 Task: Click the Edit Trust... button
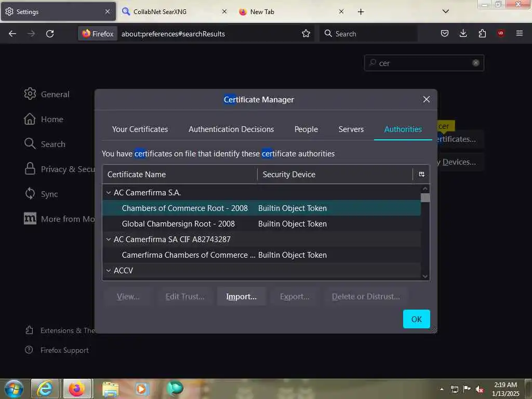coord(185,297)
